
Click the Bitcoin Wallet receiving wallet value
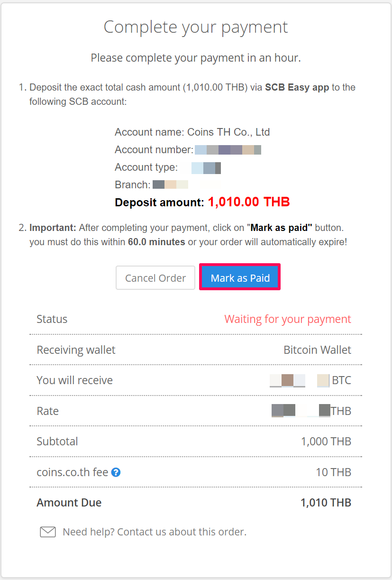pos(318,350)
